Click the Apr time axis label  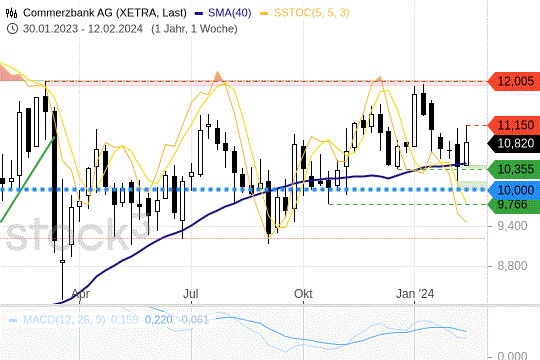click(80, 294)
